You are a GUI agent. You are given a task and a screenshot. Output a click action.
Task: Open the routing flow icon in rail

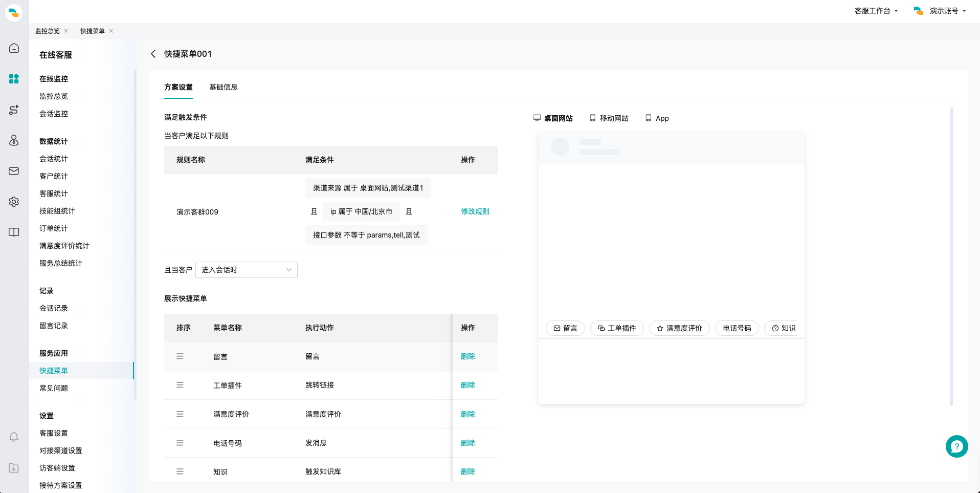pos(14,110)
